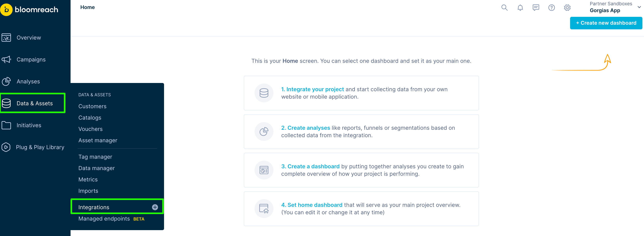Click the Bloomreach logo
This screenshot has height=236, width=644.
[x=29, y=10]
